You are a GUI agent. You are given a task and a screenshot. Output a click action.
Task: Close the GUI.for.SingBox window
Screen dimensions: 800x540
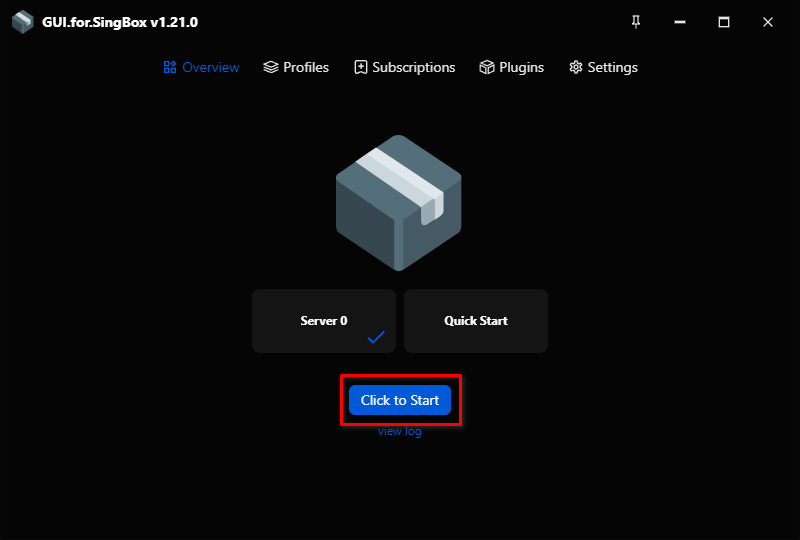point(767,22)
